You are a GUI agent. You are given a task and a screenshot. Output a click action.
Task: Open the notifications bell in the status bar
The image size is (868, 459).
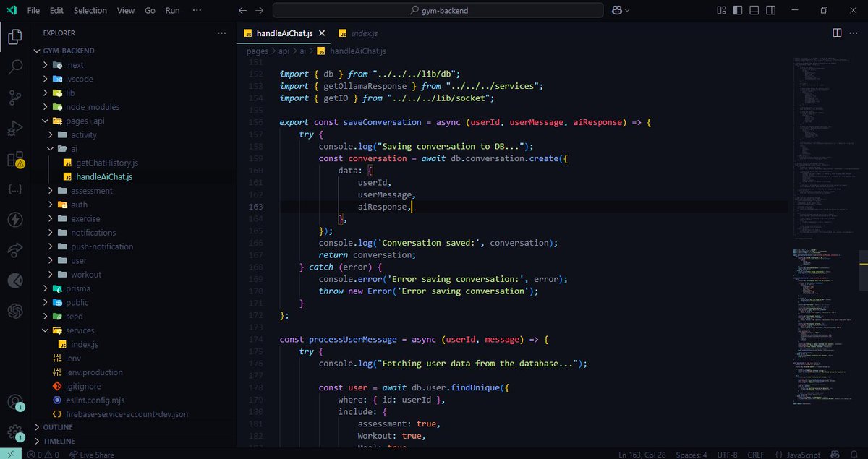coord(854,455)
